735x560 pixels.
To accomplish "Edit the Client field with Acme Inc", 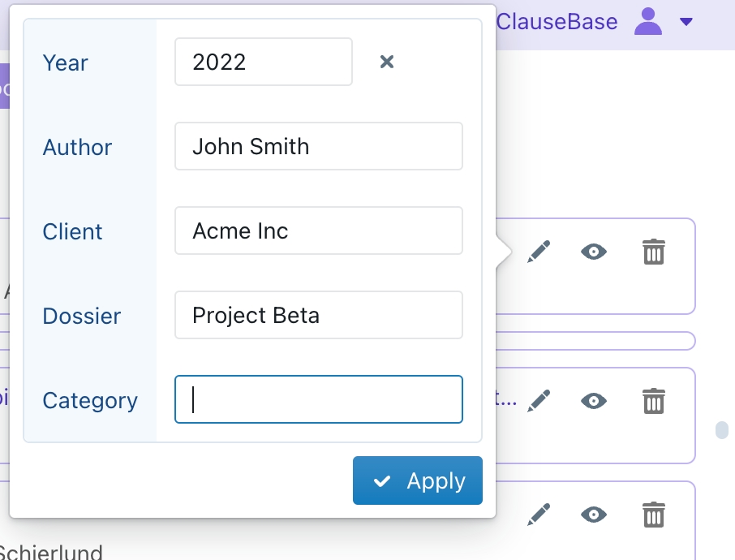I will (x=319, y=230).
